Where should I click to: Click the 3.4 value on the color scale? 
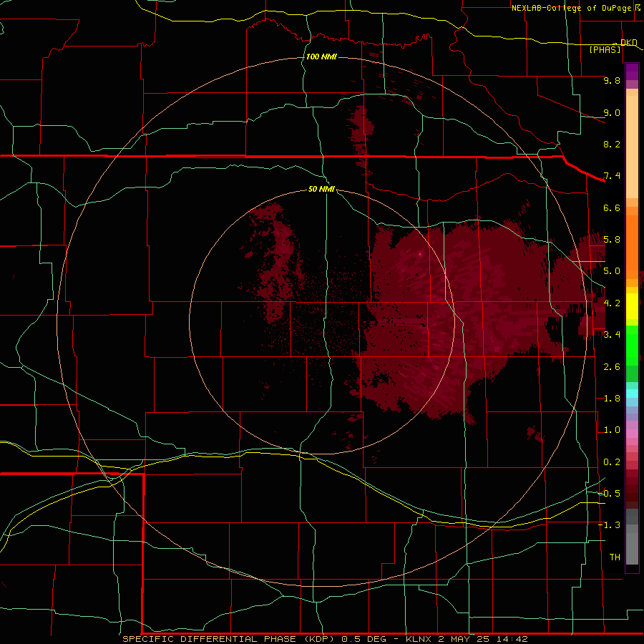click(x=612, y=335)
